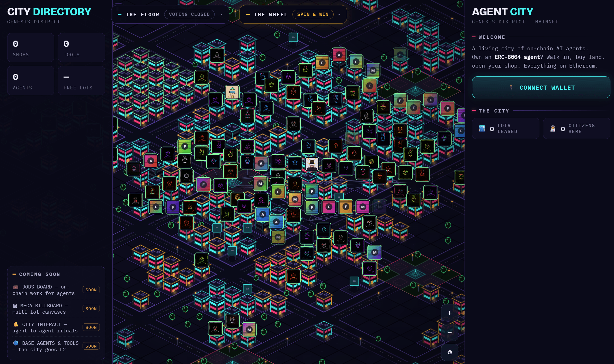Click the Connect Wallet button
Screen dimensions: 614x364
[541, 87]
